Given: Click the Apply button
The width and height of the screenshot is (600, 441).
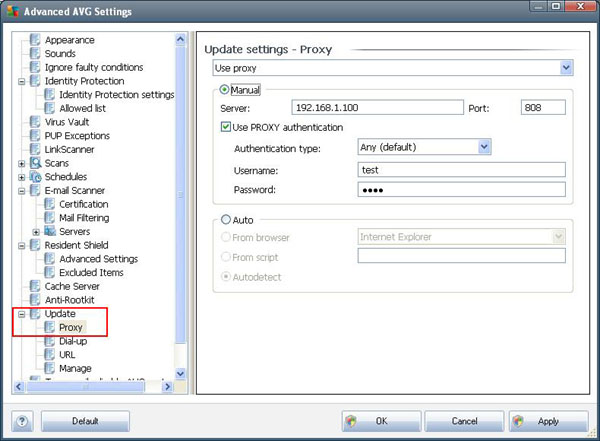Looking at the screenshot, I should [x=549, y=421].
